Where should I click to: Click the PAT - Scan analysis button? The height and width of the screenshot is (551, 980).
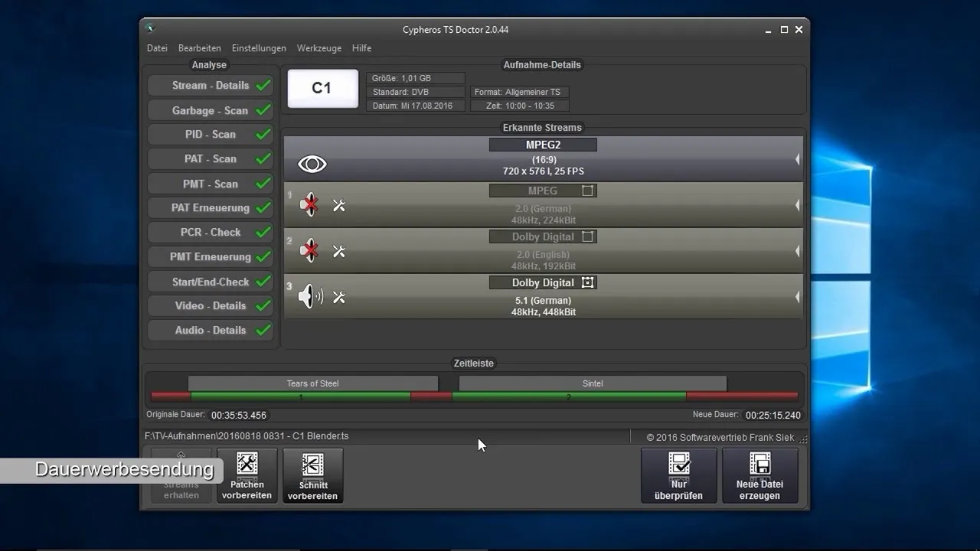click(x=211, y=159)
